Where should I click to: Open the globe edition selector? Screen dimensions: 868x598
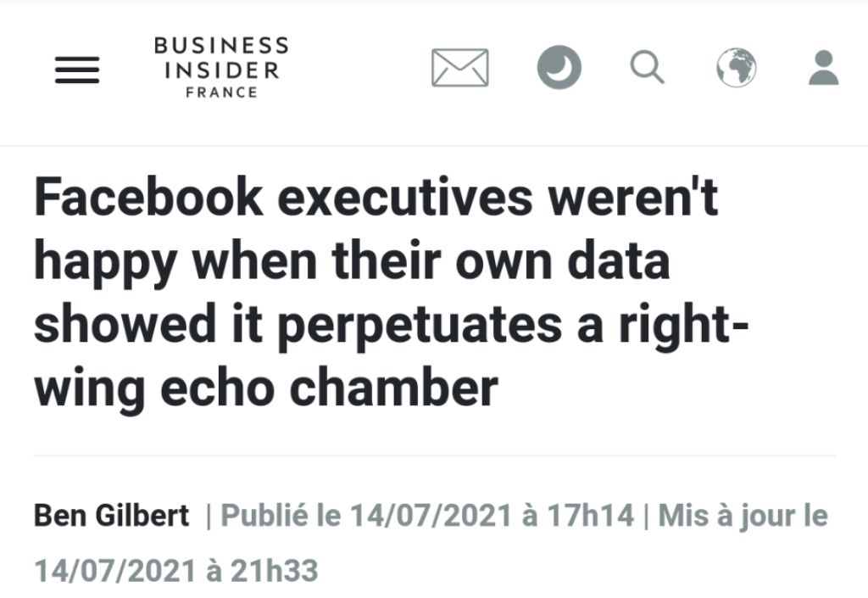[x=736, y=68]
